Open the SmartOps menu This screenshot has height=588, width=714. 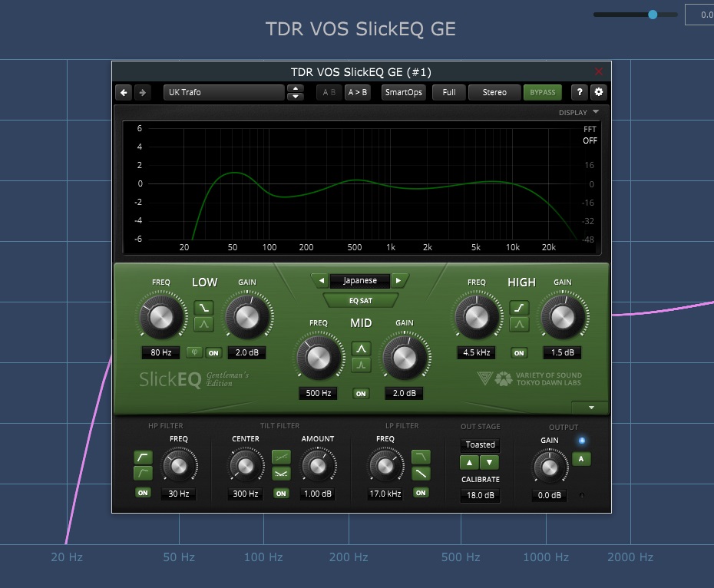pyautogui.click(x=403, y=92)
